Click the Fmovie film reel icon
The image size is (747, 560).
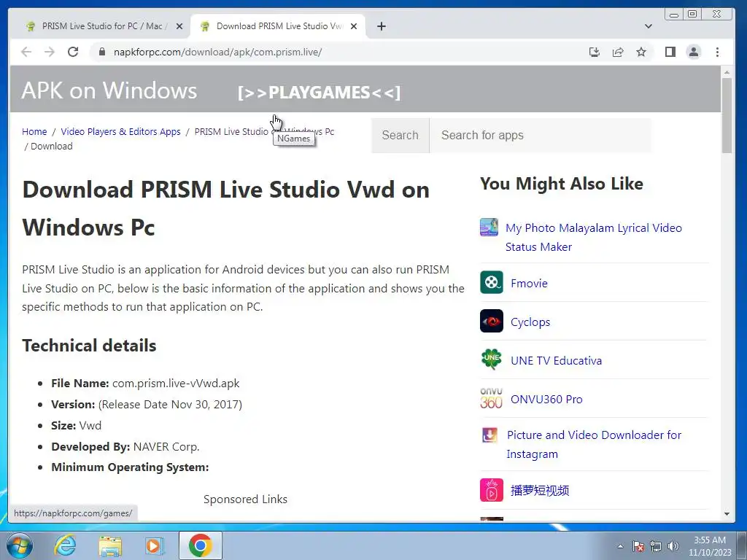pyautogui.click(x=492, y=282)
